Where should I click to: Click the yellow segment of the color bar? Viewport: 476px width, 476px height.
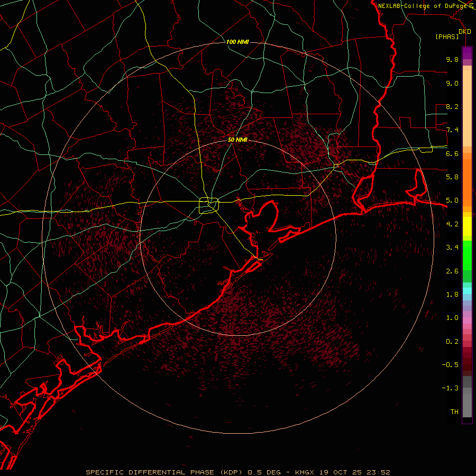click(x=467, y=226)
